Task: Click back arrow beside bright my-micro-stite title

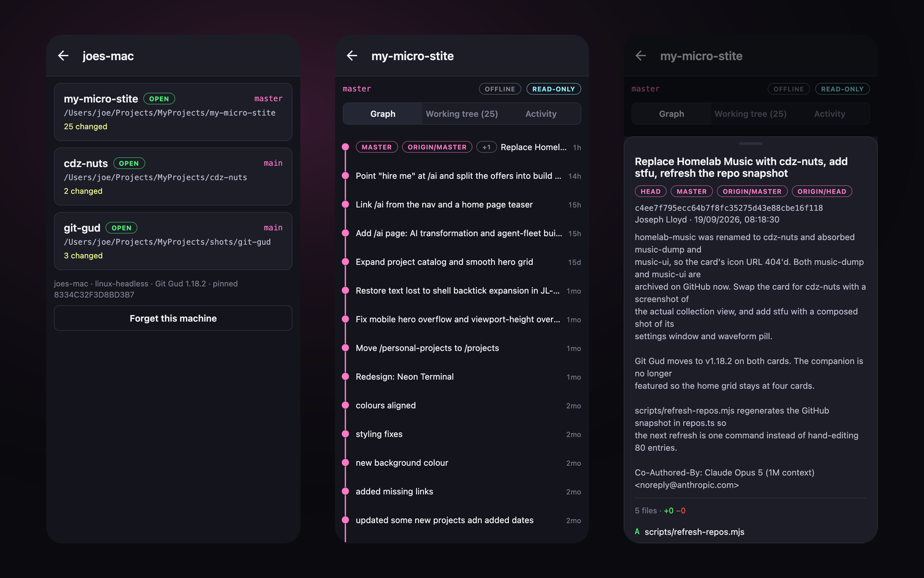Action: [352, 56]
